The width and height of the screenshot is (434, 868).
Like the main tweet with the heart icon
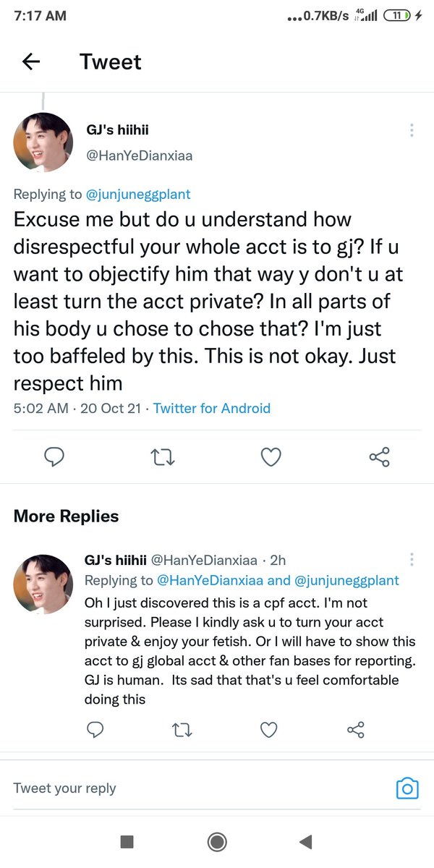(x=271, y=456)
